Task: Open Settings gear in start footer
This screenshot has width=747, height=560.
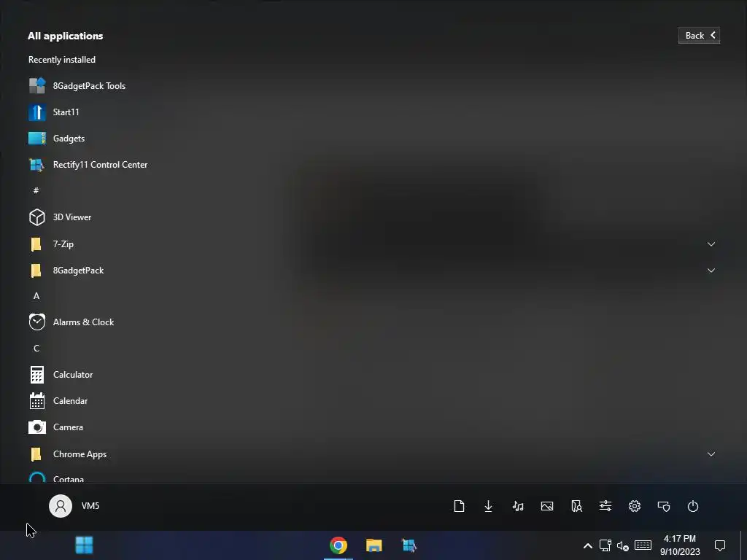Action: pos(635,506)
